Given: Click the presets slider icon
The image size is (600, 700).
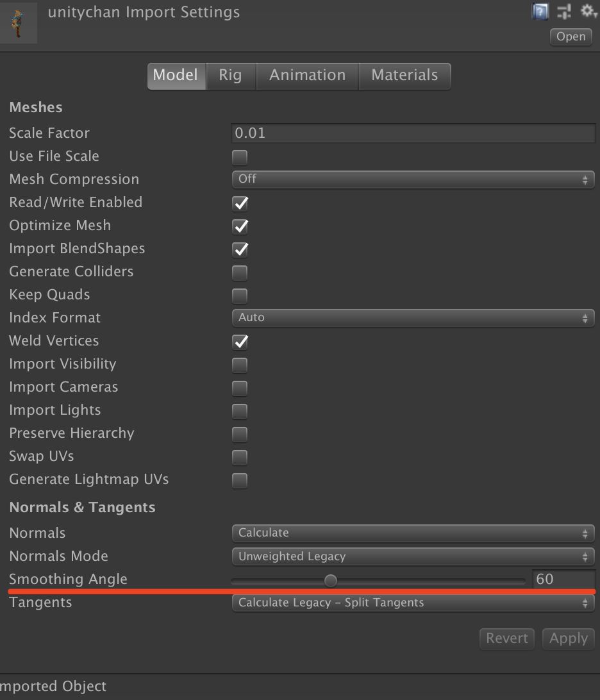Looking at the screenshot, I should point(564,12).
